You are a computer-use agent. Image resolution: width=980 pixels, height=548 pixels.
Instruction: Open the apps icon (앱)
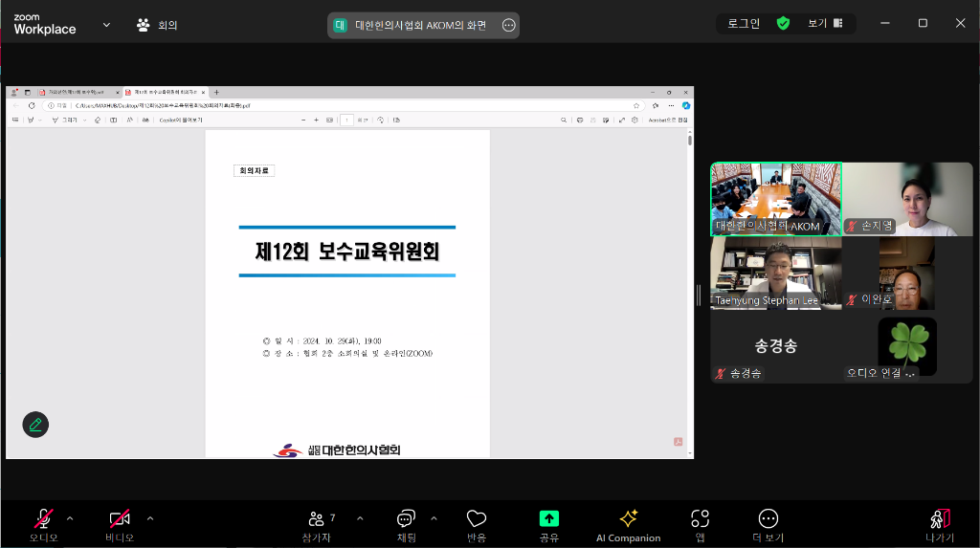700,518
